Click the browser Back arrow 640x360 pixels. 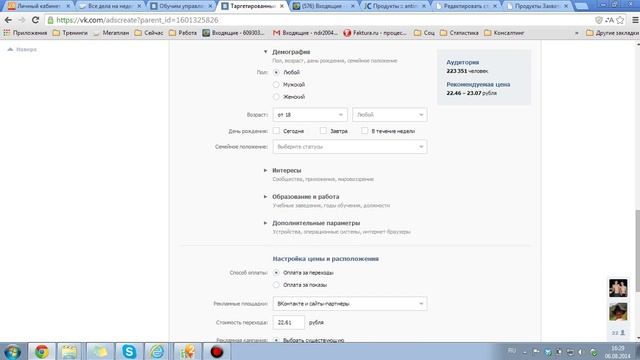8,20
